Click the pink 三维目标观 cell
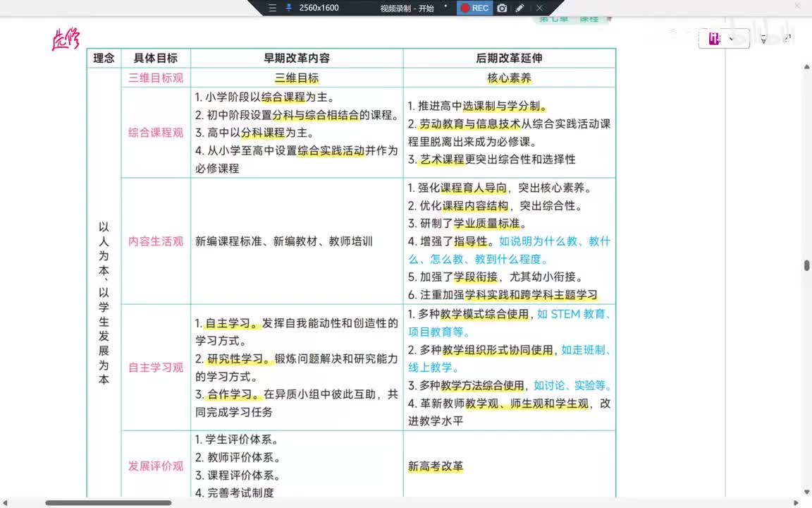The image size is (812, 508). 155,78
